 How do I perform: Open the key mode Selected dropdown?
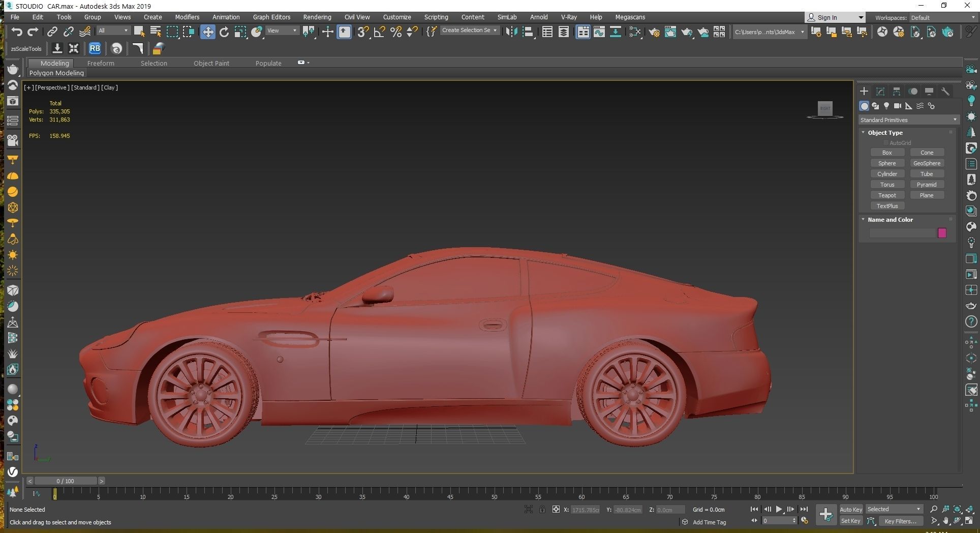pyautogui.click(x=894, y=509)
